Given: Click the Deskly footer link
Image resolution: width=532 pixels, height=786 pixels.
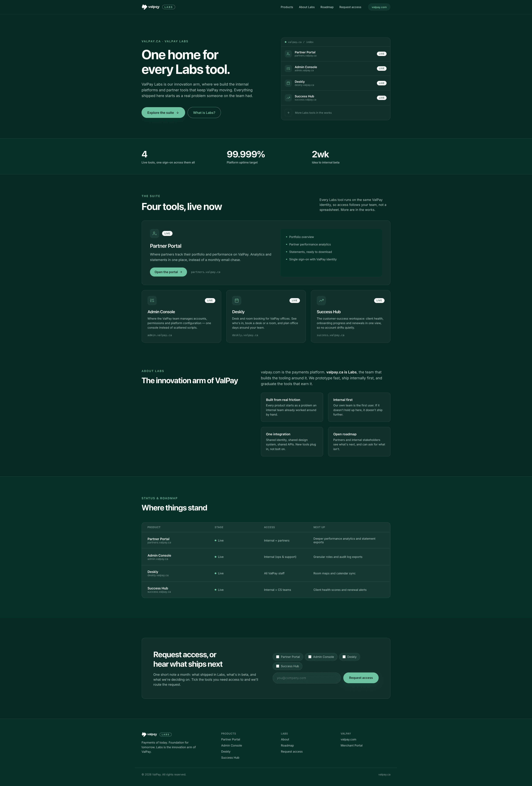Looking at the screenshot, I should point(226,751).
